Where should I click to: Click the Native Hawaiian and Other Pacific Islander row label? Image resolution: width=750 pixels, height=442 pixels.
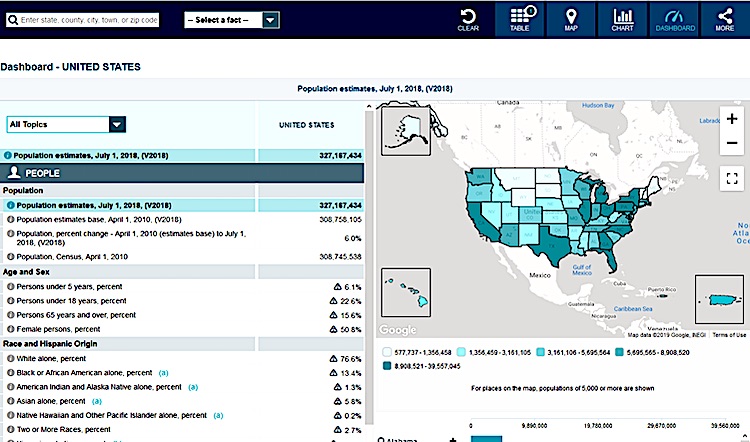coord(111,415)
